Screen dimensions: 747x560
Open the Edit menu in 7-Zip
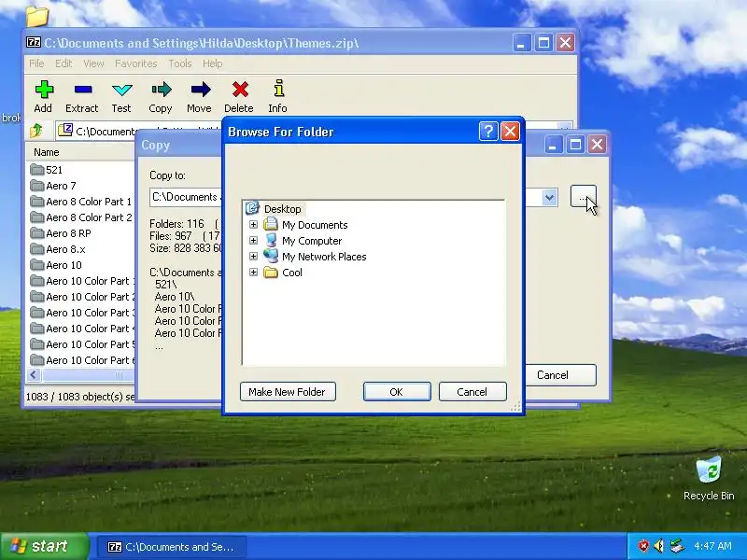[x=63, y=63]
